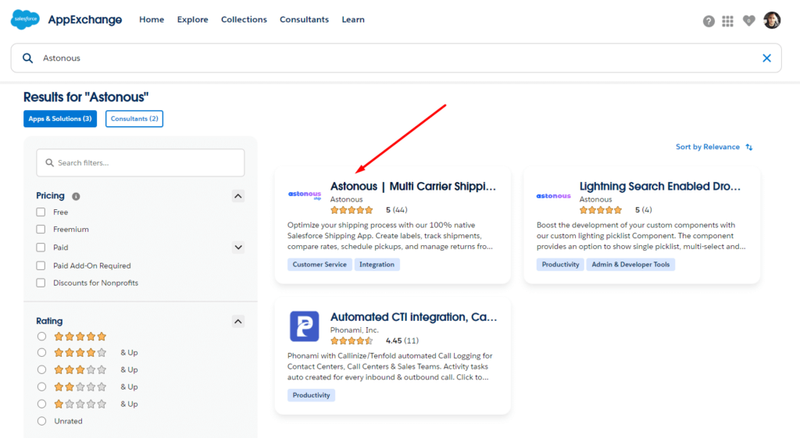
Task: Switch to Consultants (2) tab
Action: (134, 118)
